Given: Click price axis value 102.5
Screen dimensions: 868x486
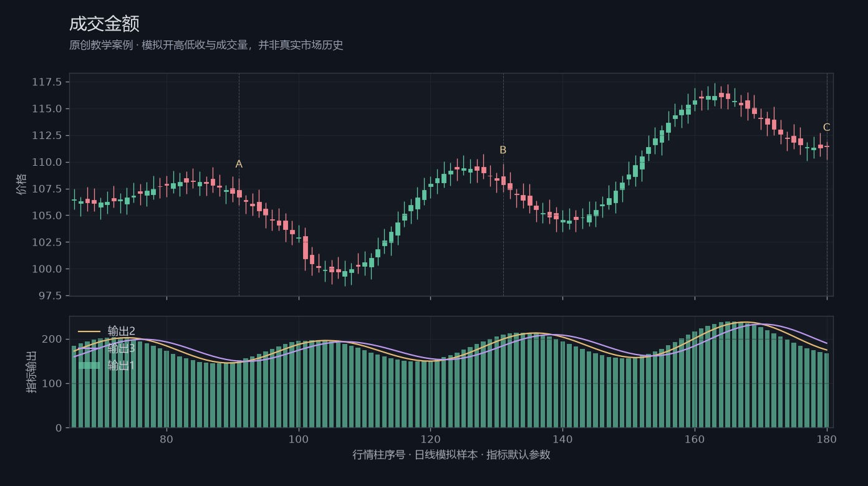Looking at the screenshot, I should point(47,242).
